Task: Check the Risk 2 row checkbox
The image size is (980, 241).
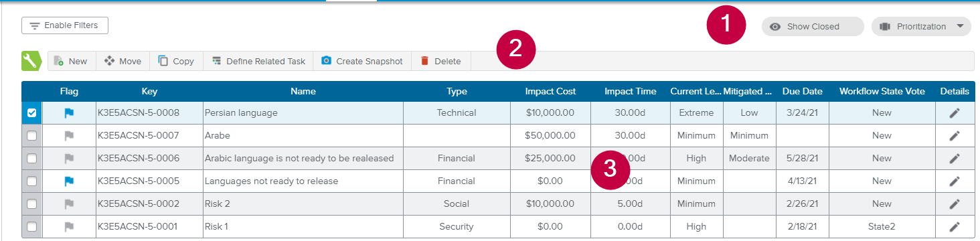Action: [31, 204]
